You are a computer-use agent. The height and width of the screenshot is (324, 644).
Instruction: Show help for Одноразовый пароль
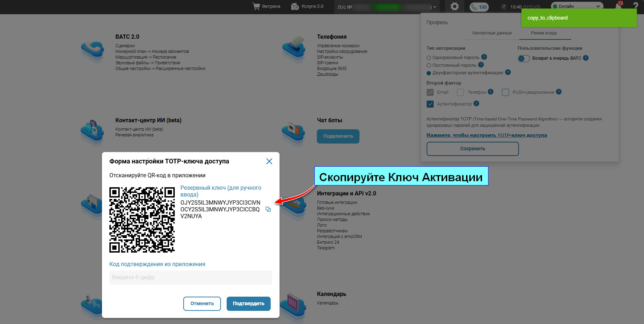[484, 57]
